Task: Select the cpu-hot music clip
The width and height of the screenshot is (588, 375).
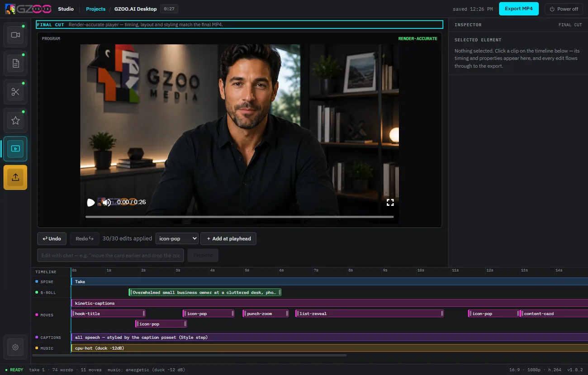Action: click(x=329, y=348)
